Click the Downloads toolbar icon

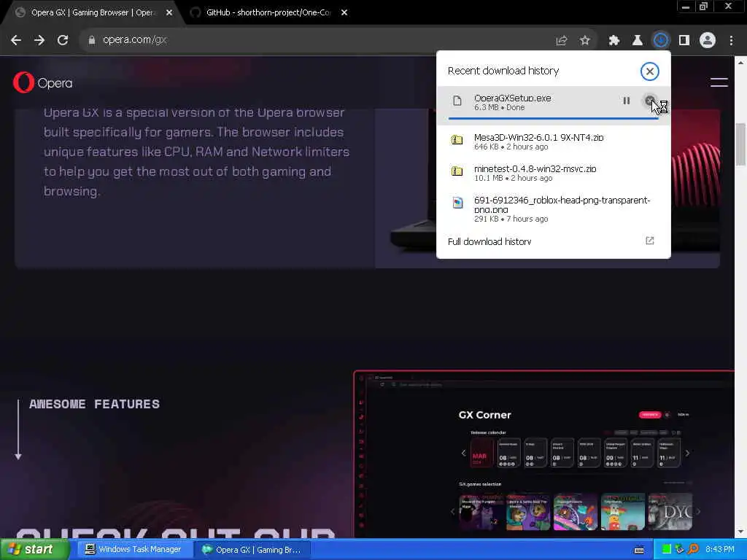point(661,41)
